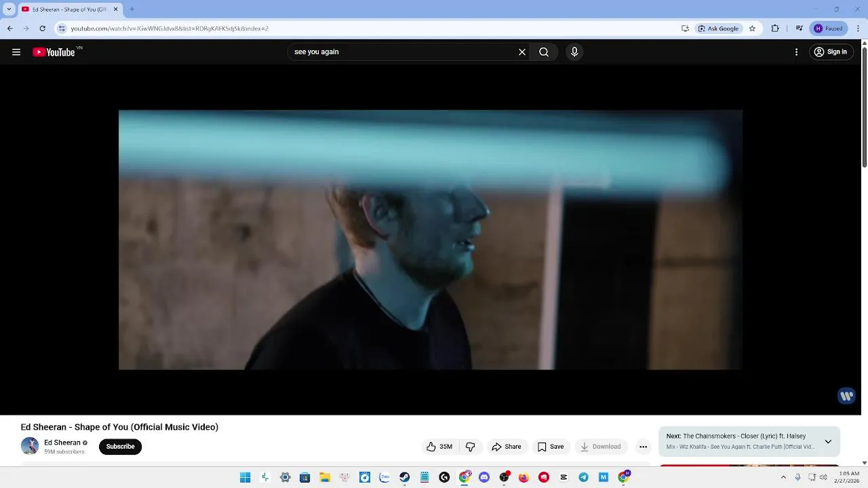
Task: Start voice search with microphone
Action: pyautogui.click(x=574, y=52)
